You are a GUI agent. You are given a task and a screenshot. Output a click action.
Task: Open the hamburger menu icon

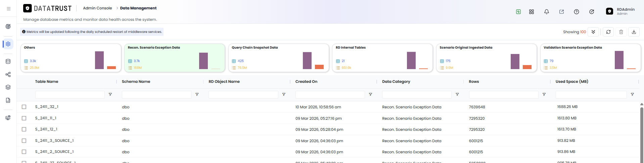[8, 9]
